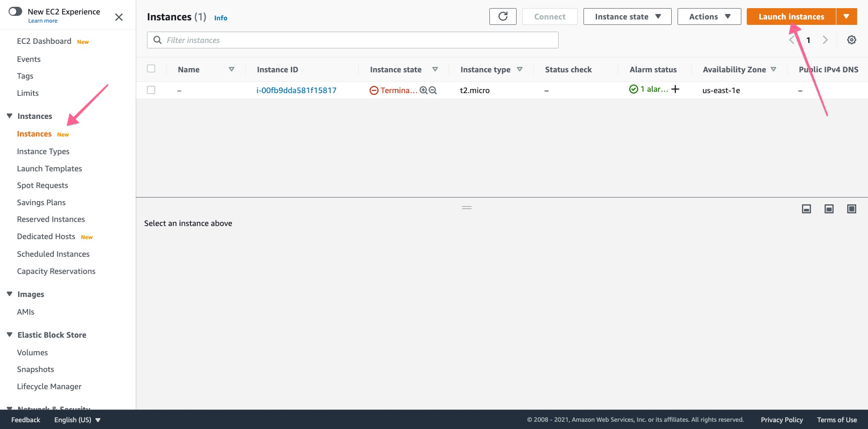Click the red terminated state icon
This screenshot has width=868, height=429.
[374, 90]
